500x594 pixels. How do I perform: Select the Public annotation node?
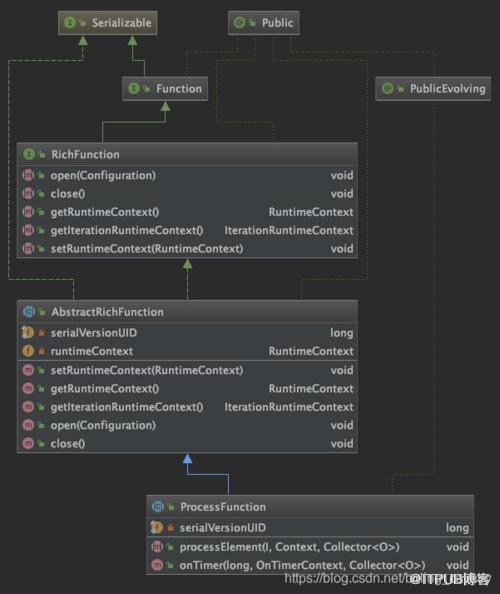pos(264,23)
